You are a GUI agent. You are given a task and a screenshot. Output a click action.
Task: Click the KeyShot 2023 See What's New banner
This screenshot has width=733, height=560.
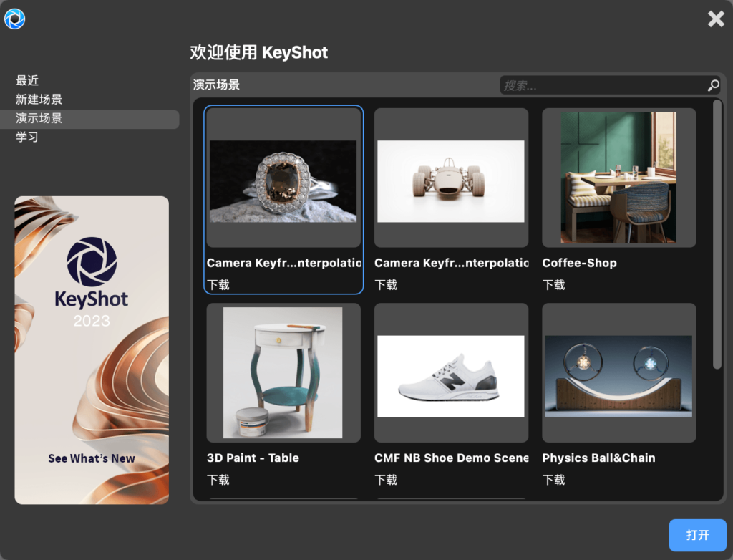[92, 350]
